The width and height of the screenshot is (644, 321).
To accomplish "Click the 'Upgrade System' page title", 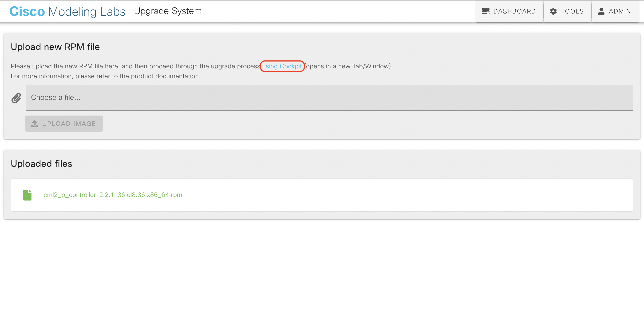I will (168, 11).
